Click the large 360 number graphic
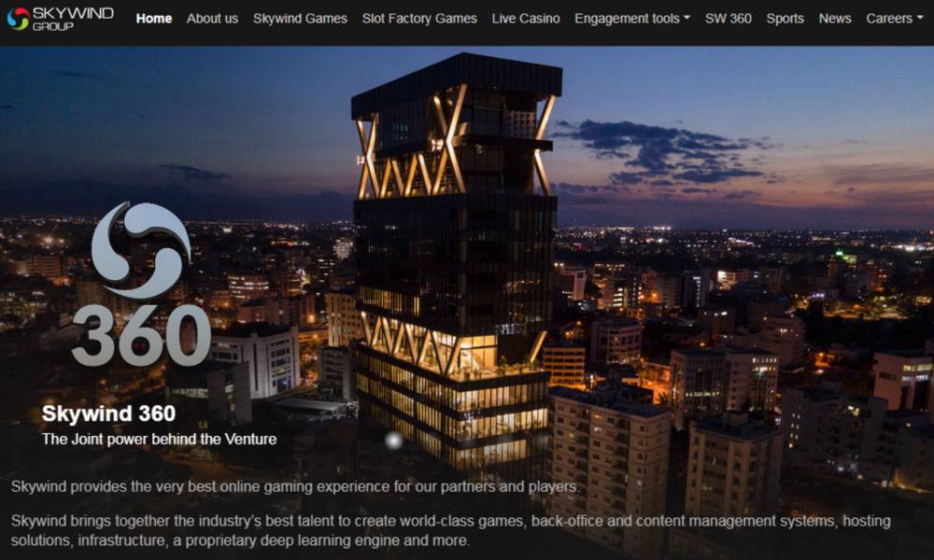 point(141,336)
